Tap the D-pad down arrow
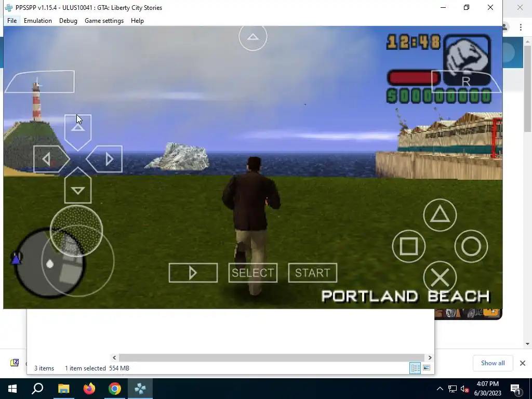 (78, 187)
